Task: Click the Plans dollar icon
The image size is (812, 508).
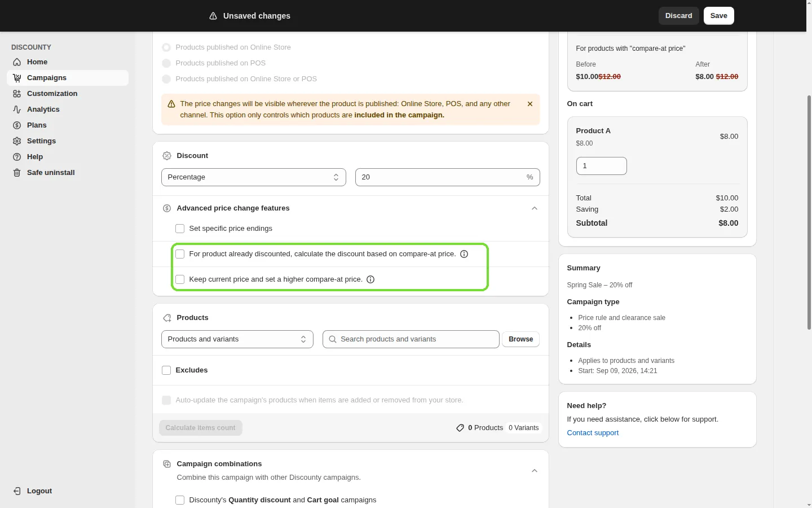Action: (17, 125)
